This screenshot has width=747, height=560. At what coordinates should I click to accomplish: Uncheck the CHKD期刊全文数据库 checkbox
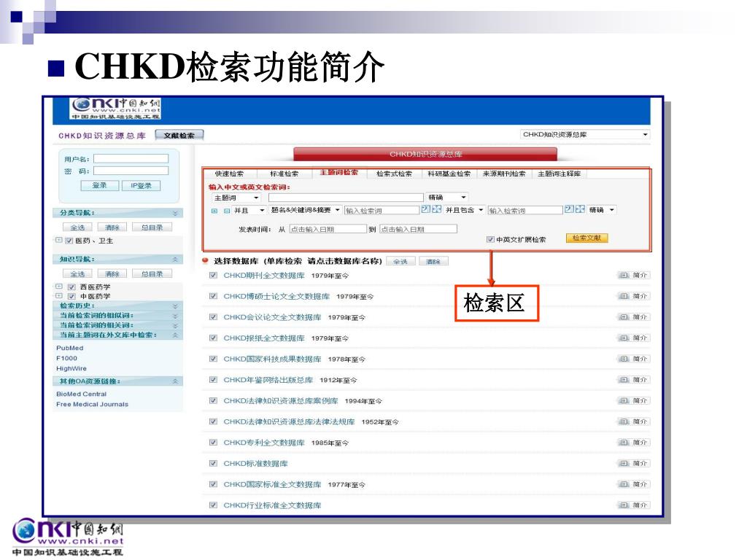[214, 275]
